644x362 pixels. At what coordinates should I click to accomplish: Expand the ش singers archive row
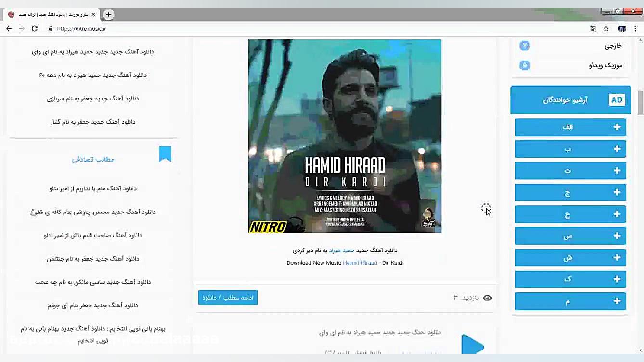(570, 258)
